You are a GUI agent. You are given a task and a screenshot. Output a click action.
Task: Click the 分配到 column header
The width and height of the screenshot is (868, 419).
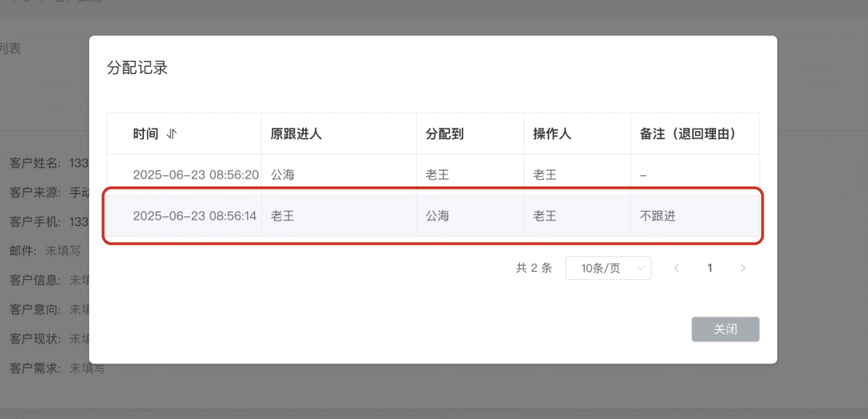445,134
